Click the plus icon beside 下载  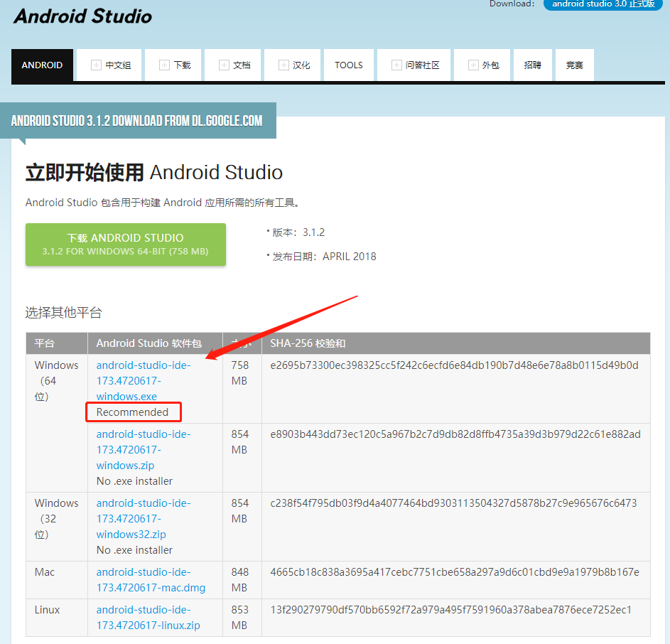pos(163,65)
